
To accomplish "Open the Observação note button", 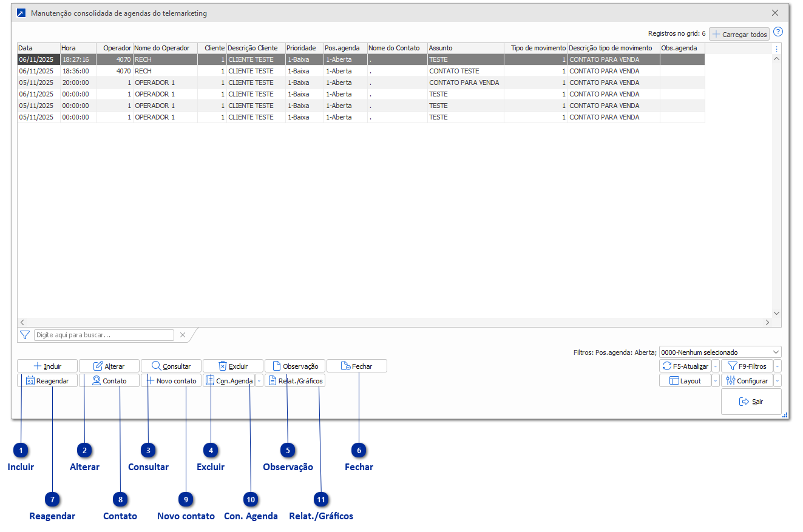I will click(x=295, y=366).
